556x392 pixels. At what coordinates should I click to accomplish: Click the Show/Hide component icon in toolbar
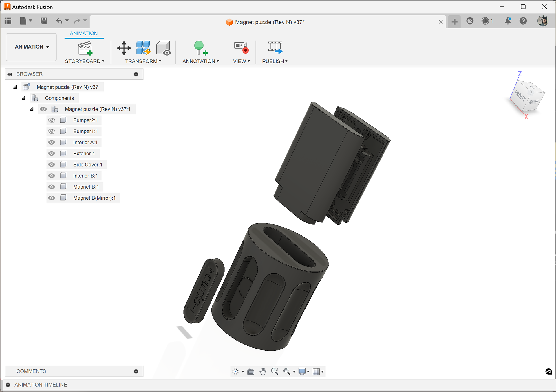(x=163, y=48)
